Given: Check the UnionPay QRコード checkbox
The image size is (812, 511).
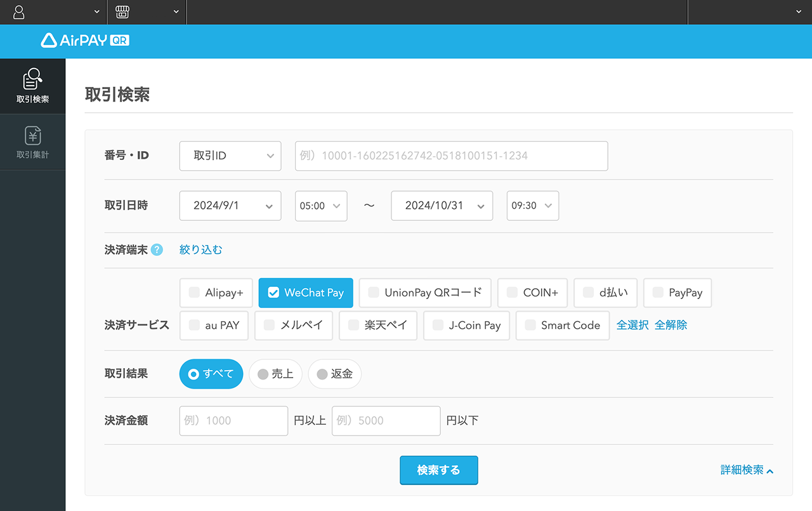Looking at the screenshot, I should (374, 293).
